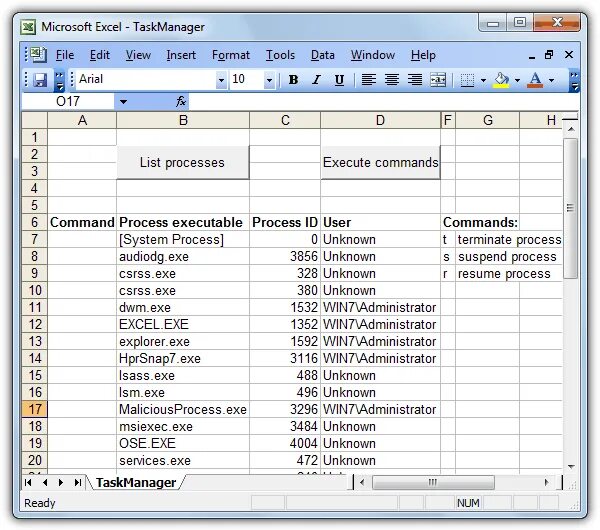600x530 pixels.
Task: Expand Standard toolbar options next to Save
Action: point(59,80)
